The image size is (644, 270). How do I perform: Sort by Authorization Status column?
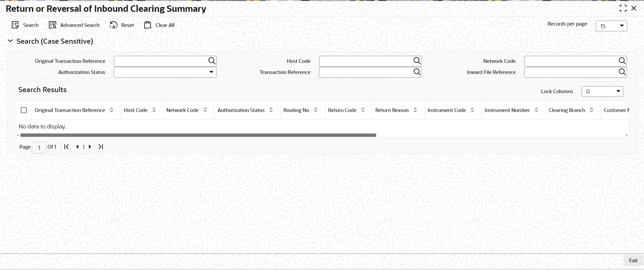click(x=271, y=110)
